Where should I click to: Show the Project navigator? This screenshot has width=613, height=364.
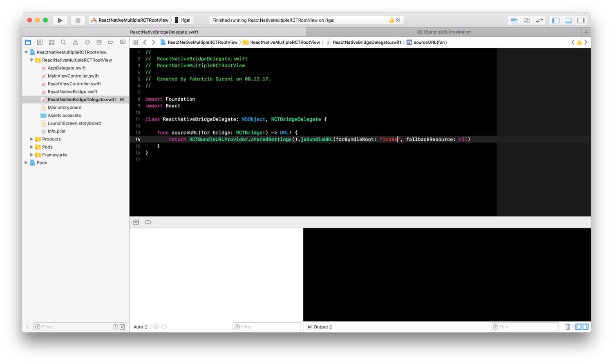[x=28, y=42]
